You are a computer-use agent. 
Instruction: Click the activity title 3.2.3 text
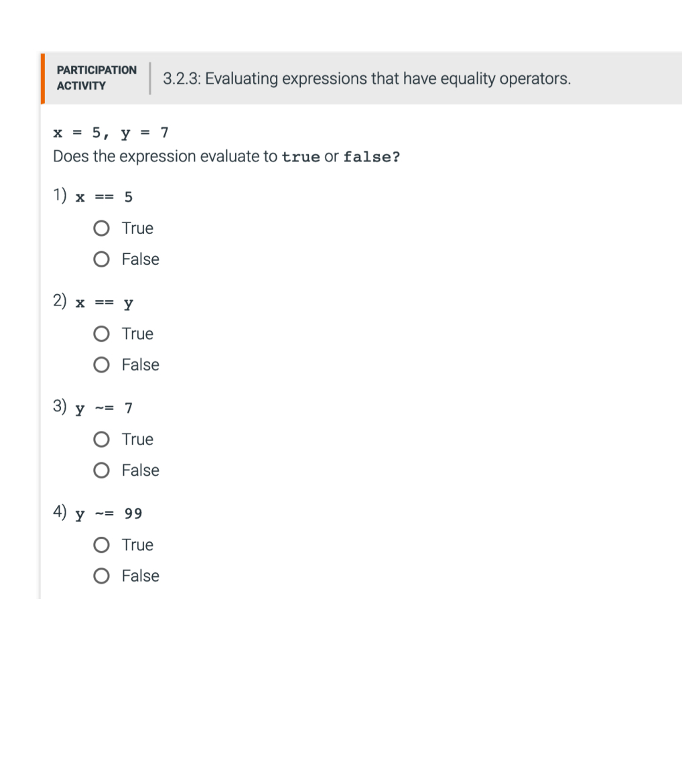(366, 78)
